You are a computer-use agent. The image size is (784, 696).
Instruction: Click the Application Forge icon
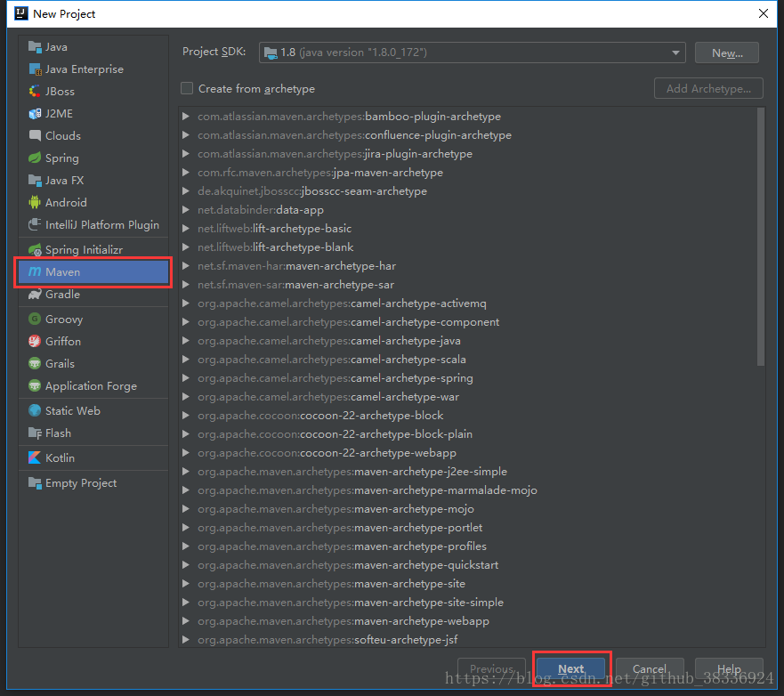(35, 385)
